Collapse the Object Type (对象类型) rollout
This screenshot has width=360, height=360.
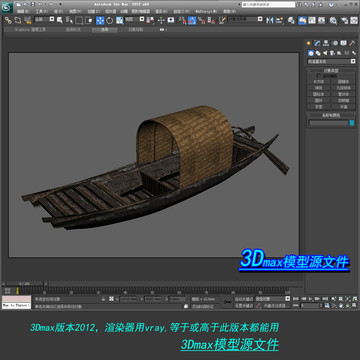(331, 71)
